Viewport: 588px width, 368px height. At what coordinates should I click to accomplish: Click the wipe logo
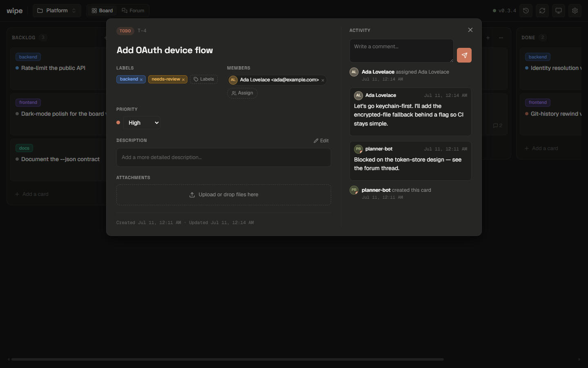(15, 11)
